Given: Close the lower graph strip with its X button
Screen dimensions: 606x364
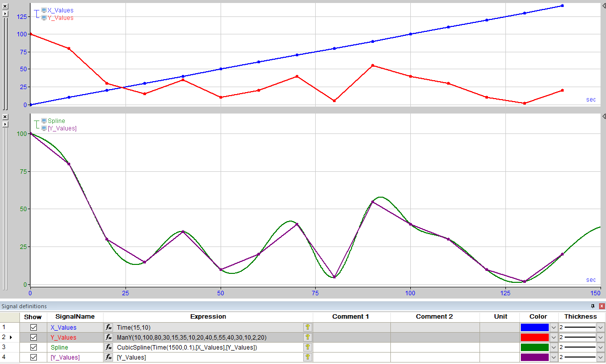Looking at the screenshot, I should pos(5,117).
